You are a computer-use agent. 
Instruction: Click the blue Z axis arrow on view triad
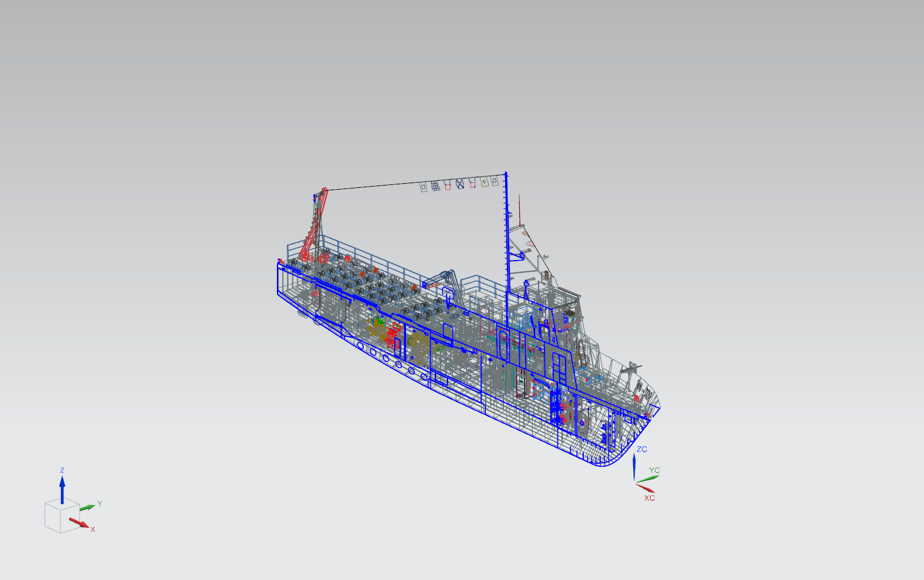tap(62, 488)
